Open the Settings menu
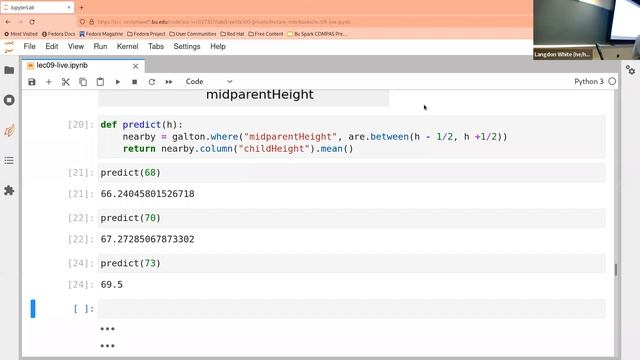640x360 pixels. coord(187,46)
